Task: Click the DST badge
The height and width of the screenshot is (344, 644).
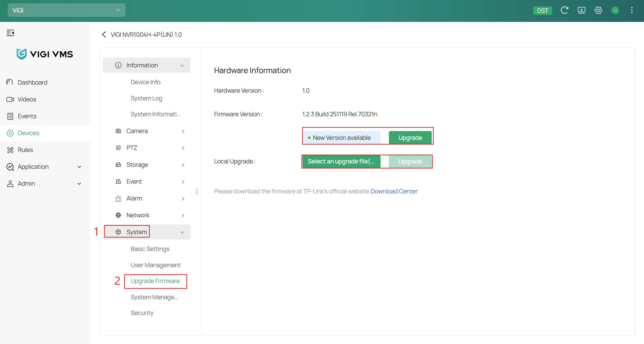Action: point(543,11)
